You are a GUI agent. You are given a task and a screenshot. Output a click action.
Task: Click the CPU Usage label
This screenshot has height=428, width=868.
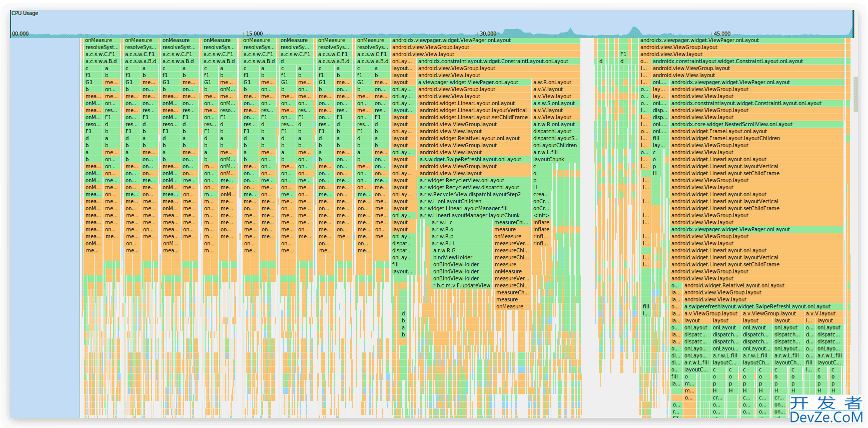coord(25,13)
